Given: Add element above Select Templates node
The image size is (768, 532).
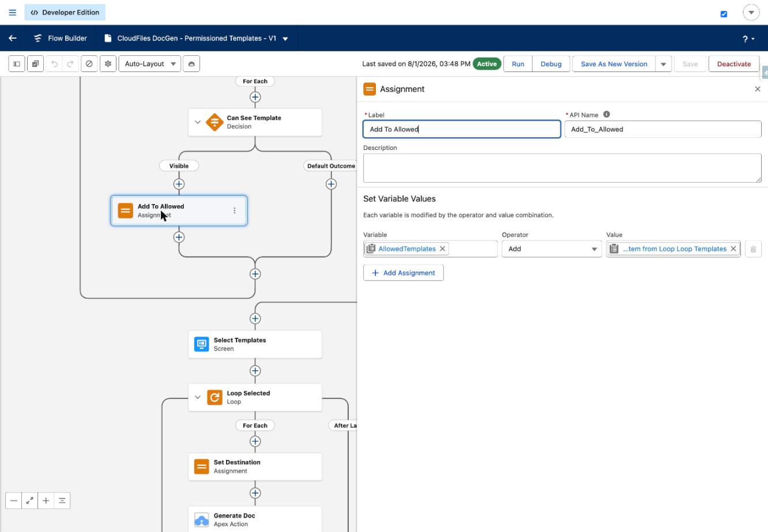Looking at the screenshot, I should click(255, 318).
